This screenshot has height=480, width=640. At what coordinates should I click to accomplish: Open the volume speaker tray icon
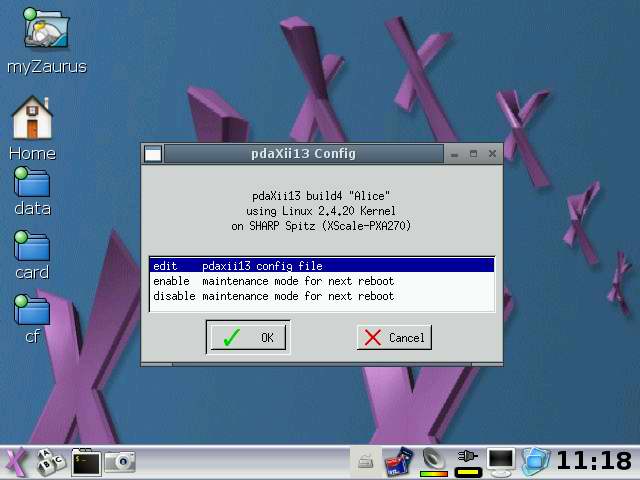[x=433, y=461]
